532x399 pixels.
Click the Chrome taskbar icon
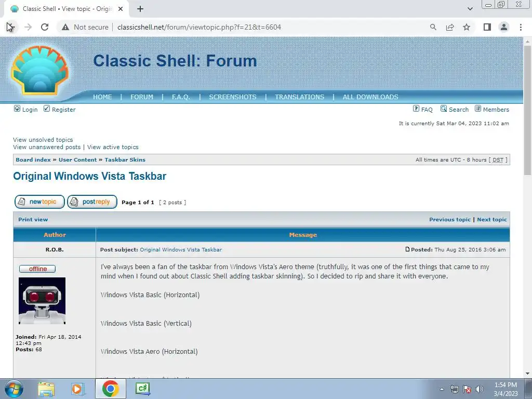(111, 389)
